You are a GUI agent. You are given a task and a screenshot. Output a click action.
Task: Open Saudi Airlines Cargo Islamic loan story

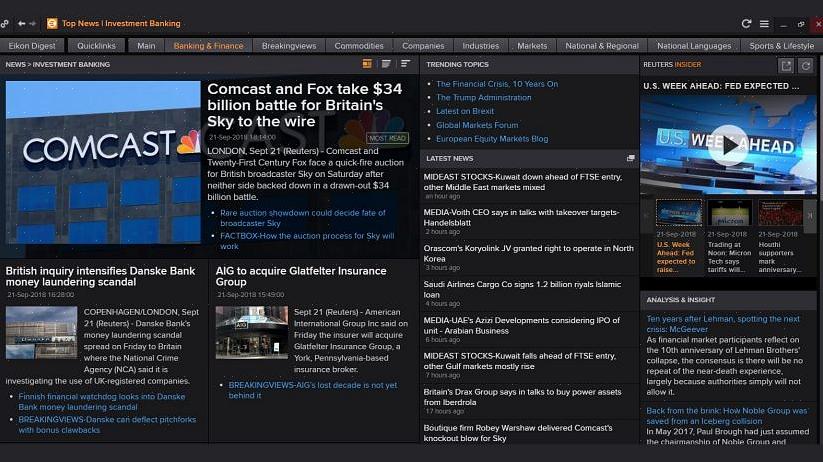pos(522,289)
